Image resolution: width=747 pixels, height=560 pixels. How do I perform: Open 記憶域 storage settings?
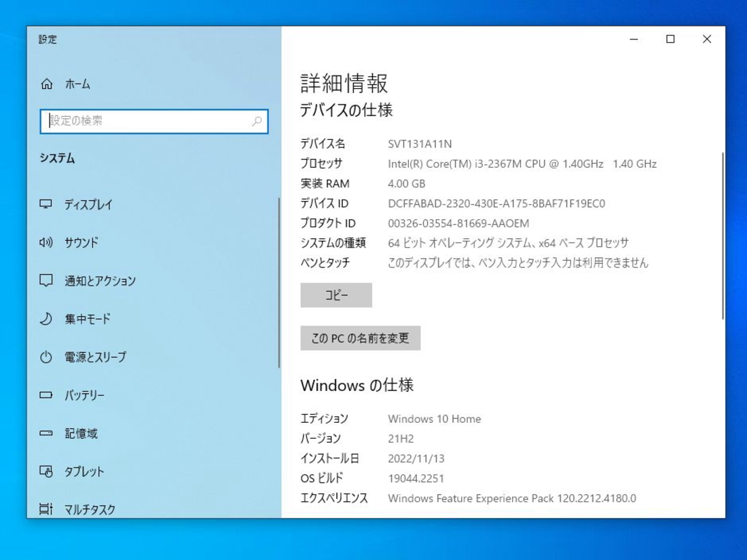tap(81, 433)
